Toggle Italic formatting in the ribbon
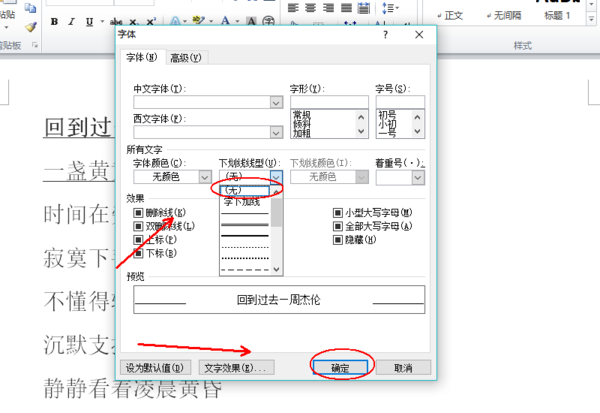The height and width of the screenshot is (413, 600). [72, 22]
